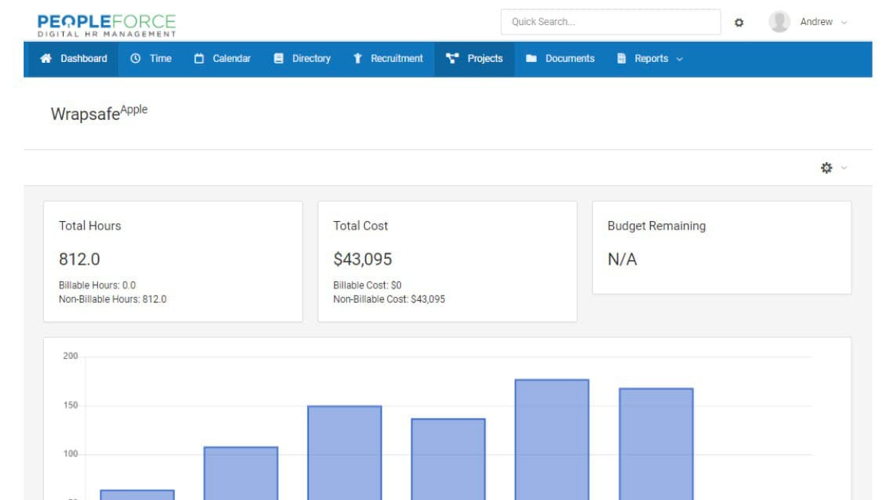Click the Dashboard home icon

46,59
